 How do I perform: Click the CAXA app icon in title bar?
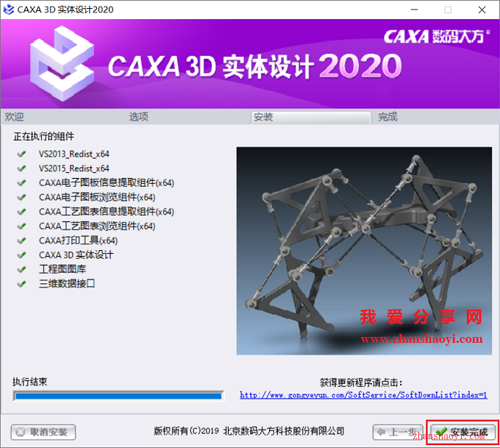[9, 10]
